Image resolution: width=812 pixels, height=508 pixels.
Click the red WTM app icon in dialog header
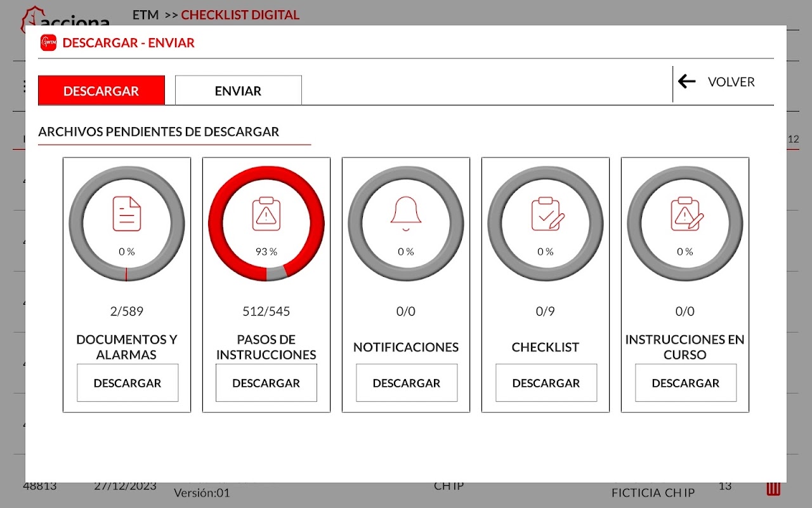(x=48, y=43)
